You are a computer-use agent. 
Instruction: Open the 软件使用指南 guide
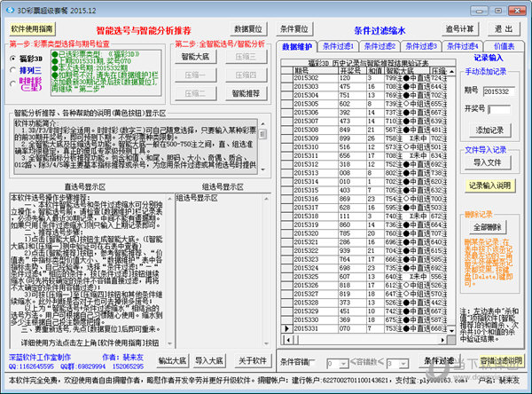[x=32, y=29]
